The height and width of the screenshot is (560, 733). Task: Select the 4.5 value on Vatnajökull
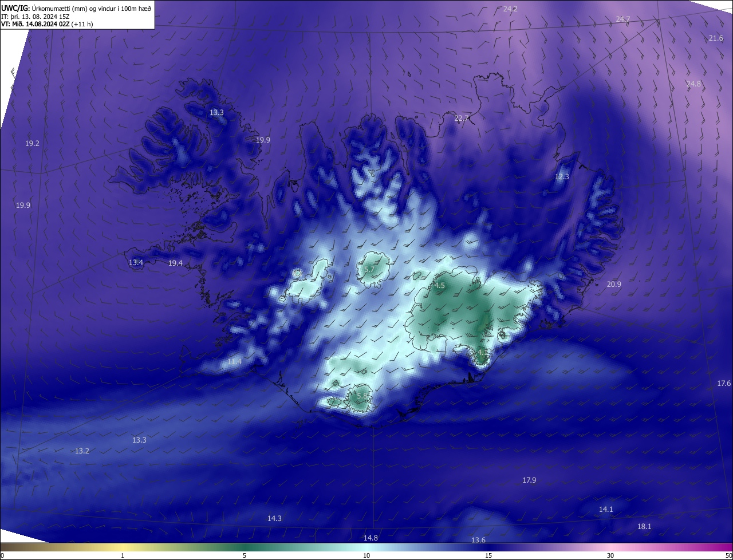coord(440,285)
